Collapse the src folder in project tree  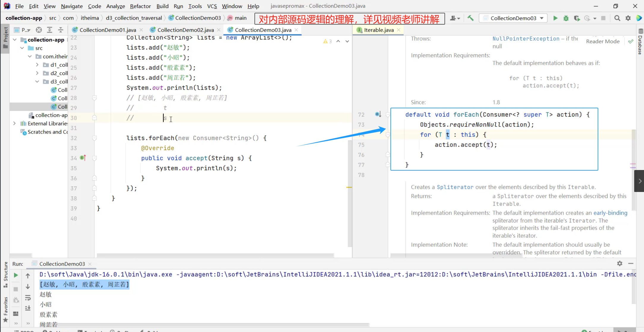[x=22, y=48]
